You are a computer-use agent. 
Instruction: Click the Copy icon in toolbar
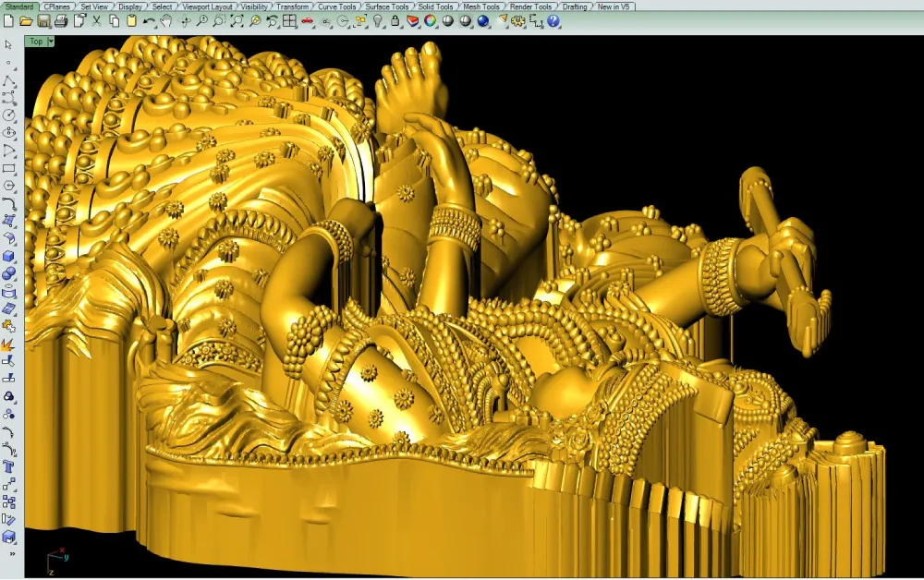[115, 21]
